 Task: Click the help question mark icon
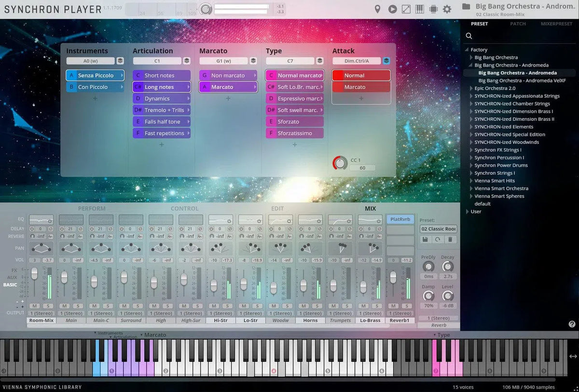point(572,324)
